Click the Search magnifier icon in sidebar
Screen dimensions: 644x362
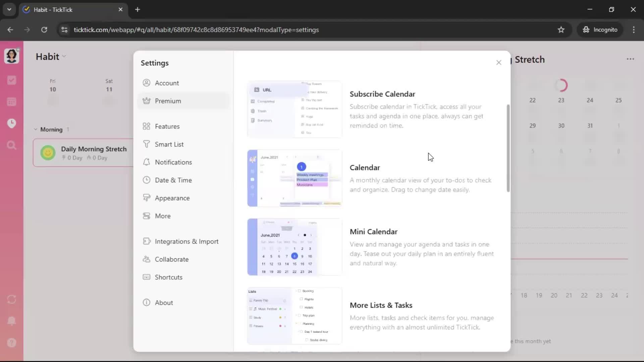tap(12, 145)
